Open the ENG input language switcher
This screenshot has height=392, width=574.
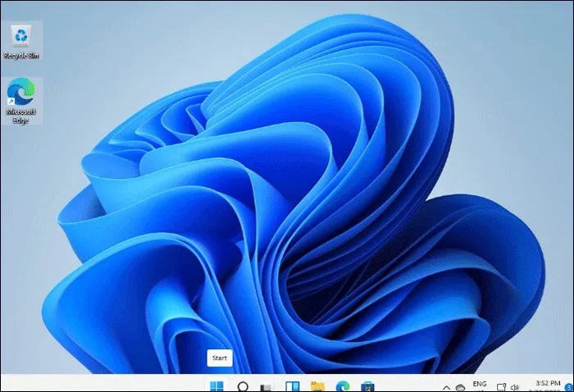480,385
